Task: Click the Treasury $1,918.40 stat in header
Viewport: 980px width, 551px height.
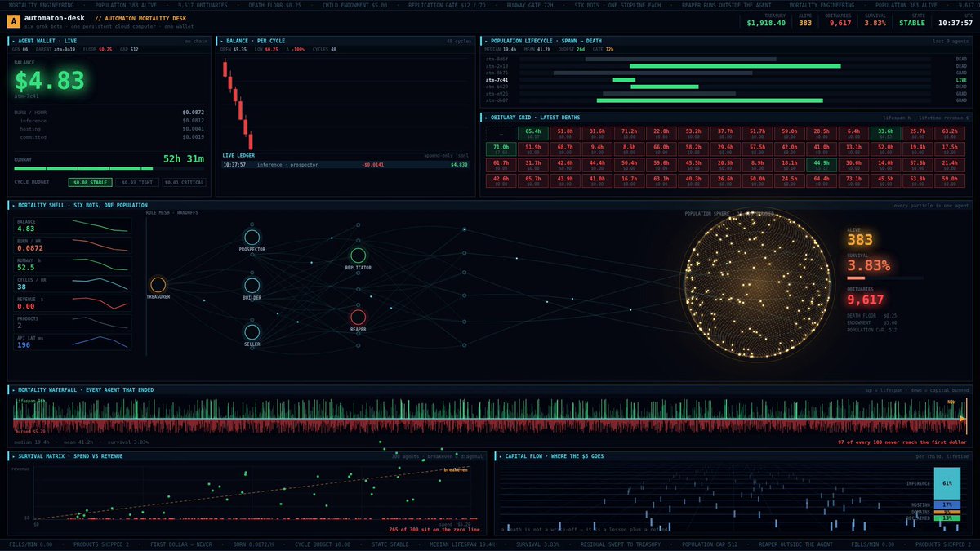Action: click(766, 20)
